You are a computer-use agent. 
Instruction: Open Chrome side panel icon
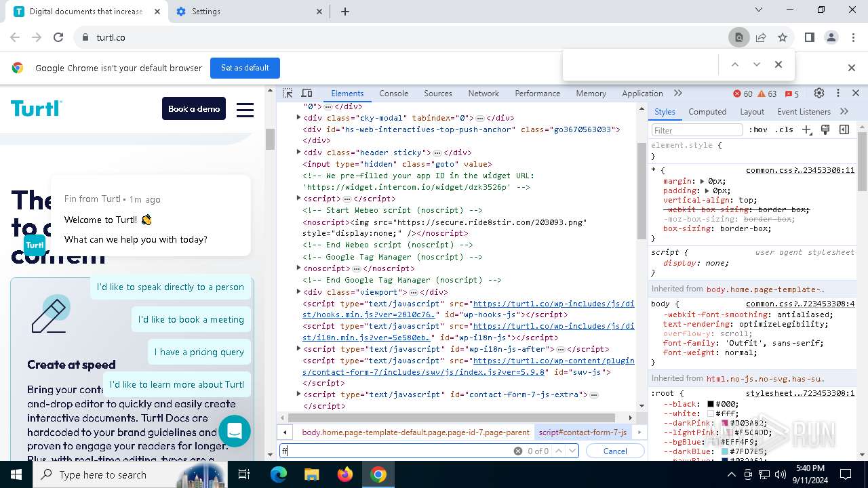[x=809, y=37]
